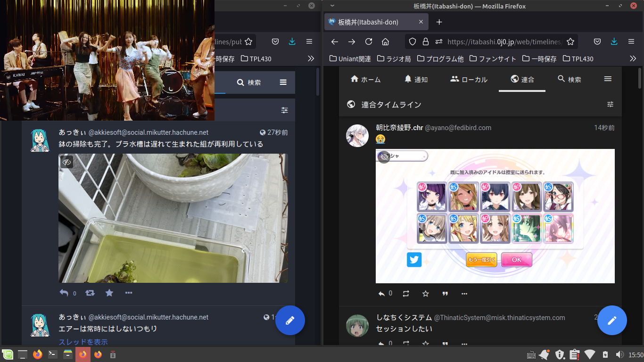Show overflow bookmarks in right Firefox window

(633, 58)
